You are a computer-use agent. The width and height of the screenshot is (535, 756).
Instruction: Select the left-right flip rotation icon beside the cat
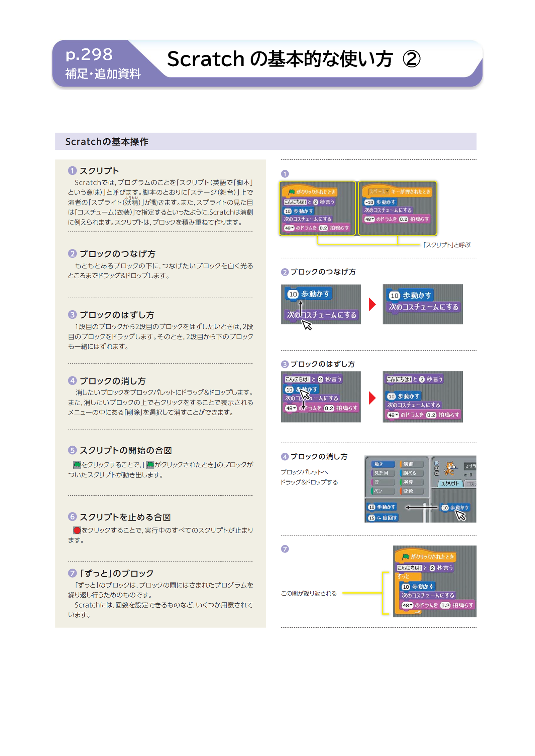(x=436, y=468)
